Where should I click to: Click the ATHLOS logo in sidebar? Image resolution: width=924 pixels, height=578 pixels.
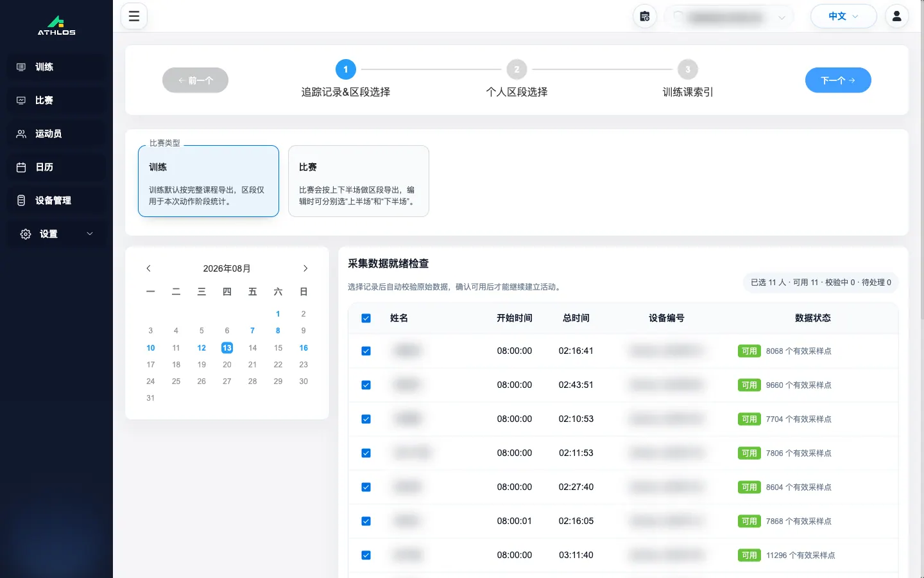(56, 25)
